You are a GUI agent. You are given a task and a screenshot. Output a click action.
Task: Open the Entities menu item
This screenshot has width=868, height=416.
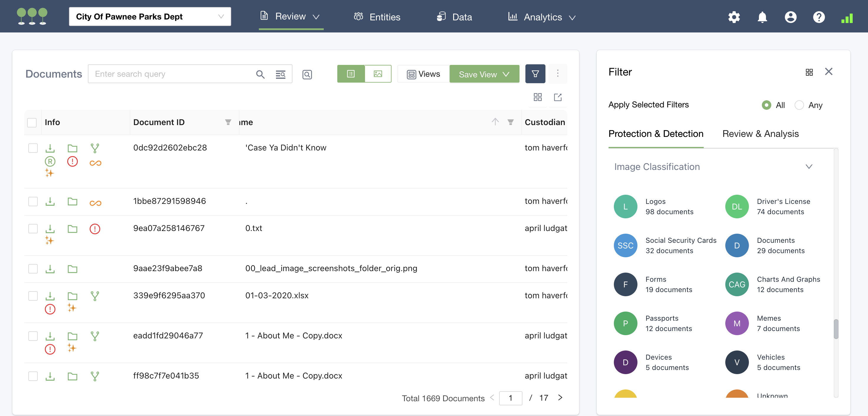pyautogui.click(x=377, y=17)
